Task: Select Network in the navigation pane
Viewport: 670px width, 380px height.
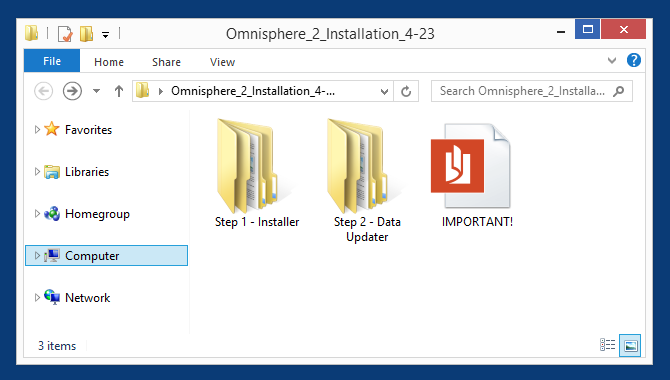Action: [x=87, y=298]
